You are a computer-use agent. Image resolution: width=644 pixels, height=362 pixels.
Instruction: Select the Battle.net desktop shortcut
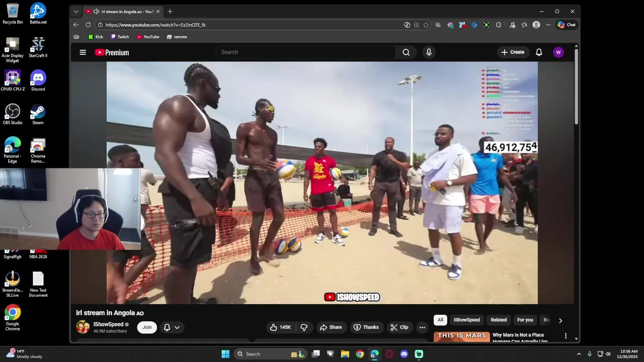coord(38,14)
